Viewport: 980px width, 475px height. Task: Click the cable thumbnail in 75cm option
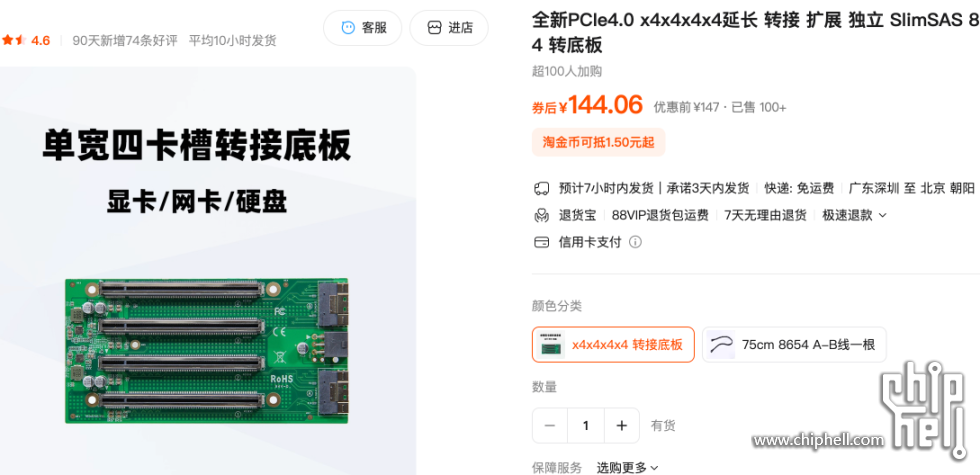[721, 344]
